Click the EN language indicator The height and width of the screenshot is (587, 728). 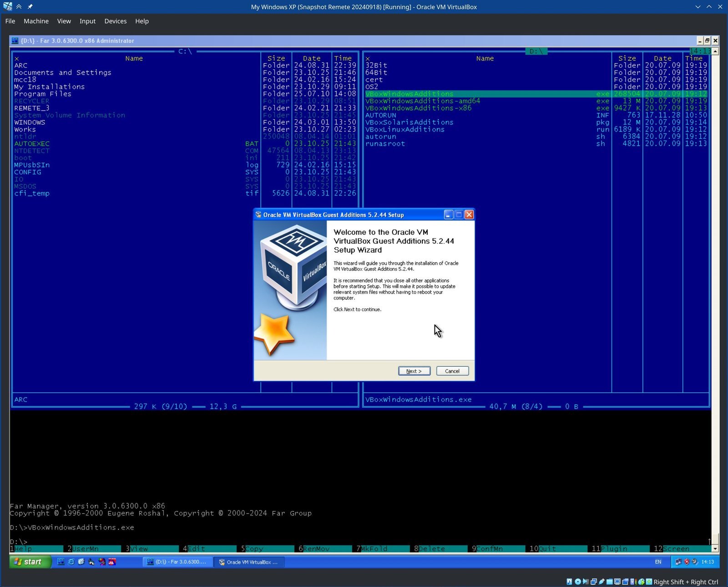(658, 562)
